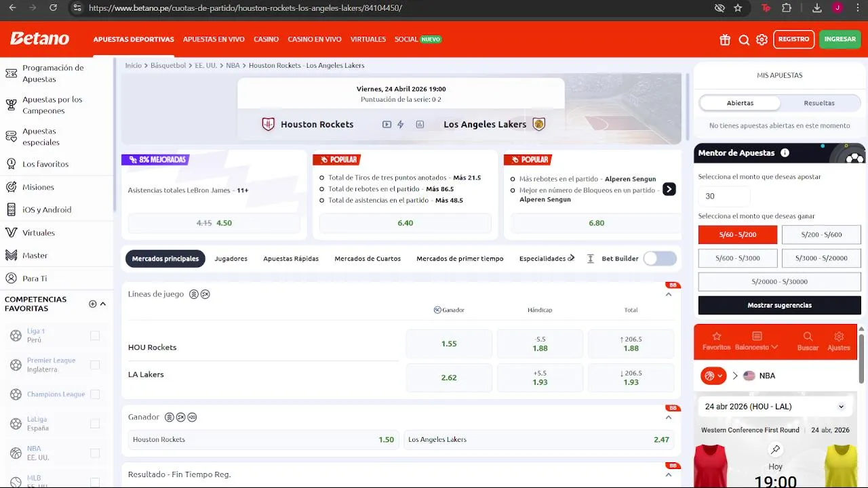Screen dimensions: 868x488
Task: Reload the browser page
Action: click(54, 8)
